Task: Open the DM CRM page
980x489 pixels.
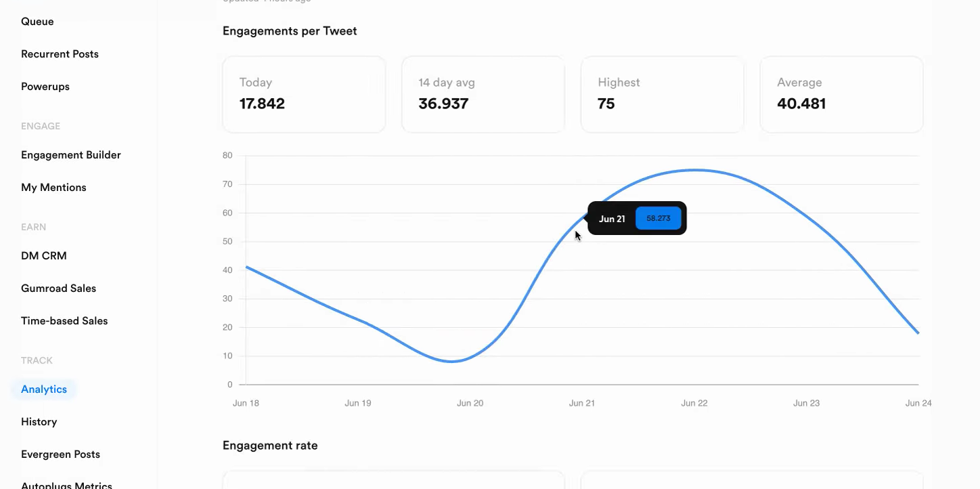Action: (x=43, y=255)
